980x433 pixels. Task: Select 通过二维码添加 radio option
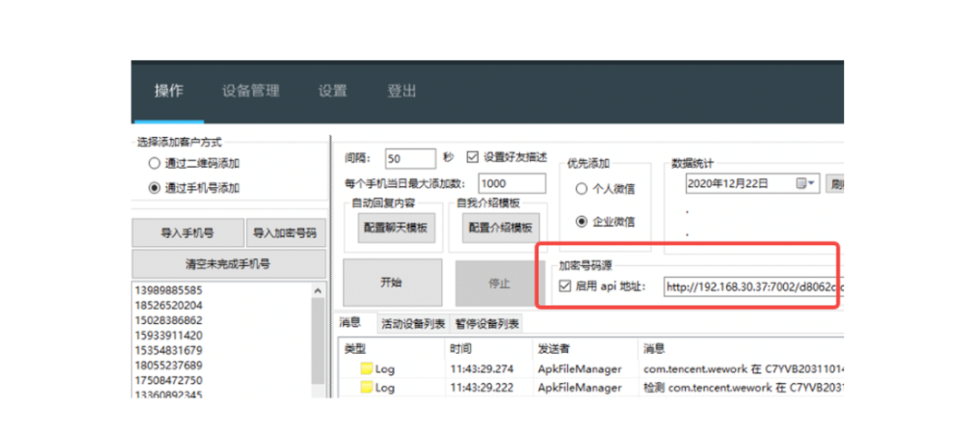click(153, 164)
